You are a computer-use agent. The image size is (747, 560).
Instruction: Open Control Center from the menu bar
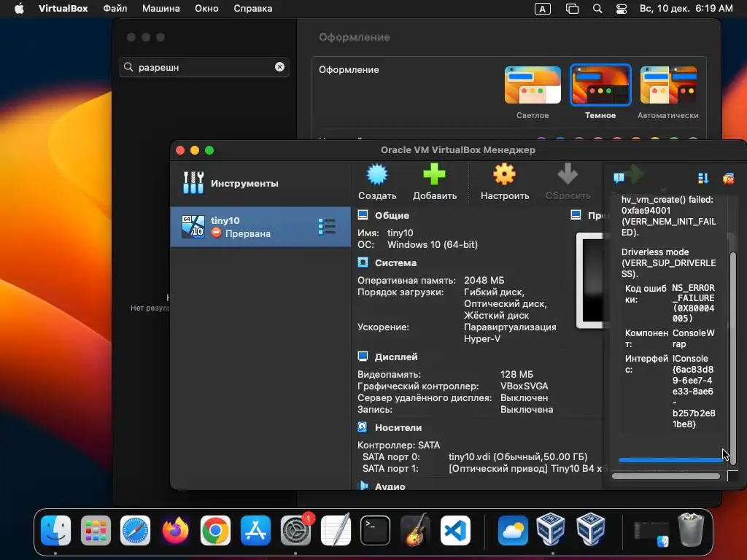pos(622,9)
